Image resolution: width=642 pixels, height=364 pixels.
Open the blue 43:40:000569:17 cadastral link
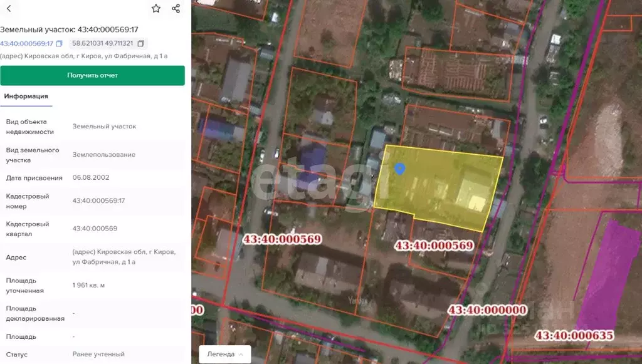(x=26, y=44)
